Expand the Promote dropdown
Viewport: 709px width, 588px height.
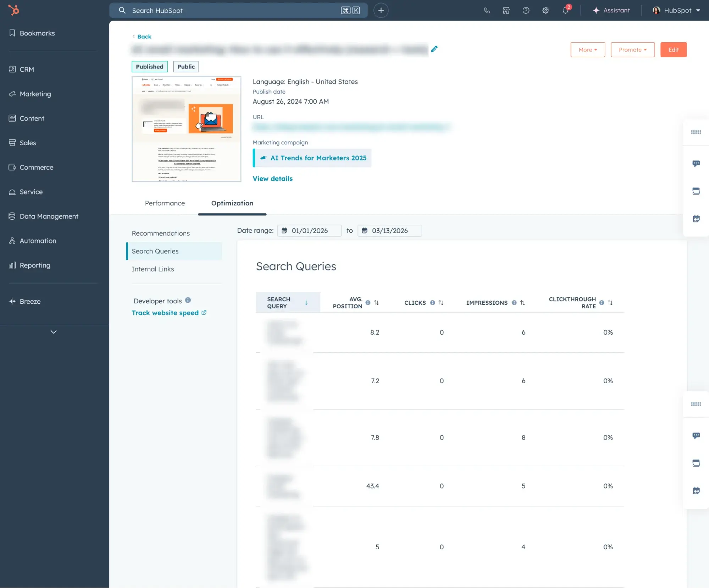tap(633, 50)
